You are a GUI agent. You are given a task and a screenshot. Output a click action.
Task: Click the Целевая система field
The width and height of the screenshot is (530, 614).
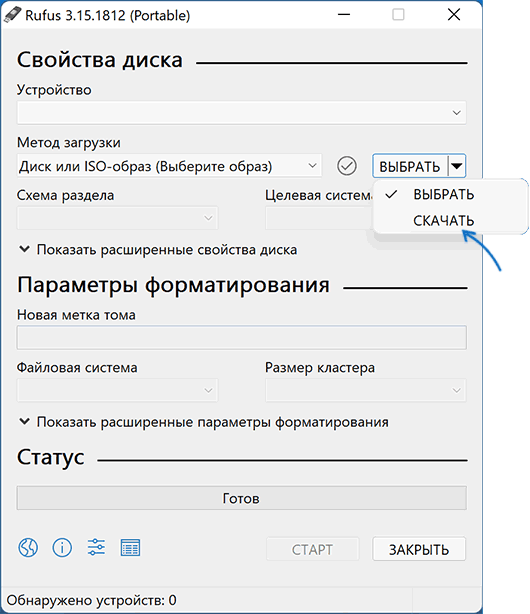[x=318, y=218]
